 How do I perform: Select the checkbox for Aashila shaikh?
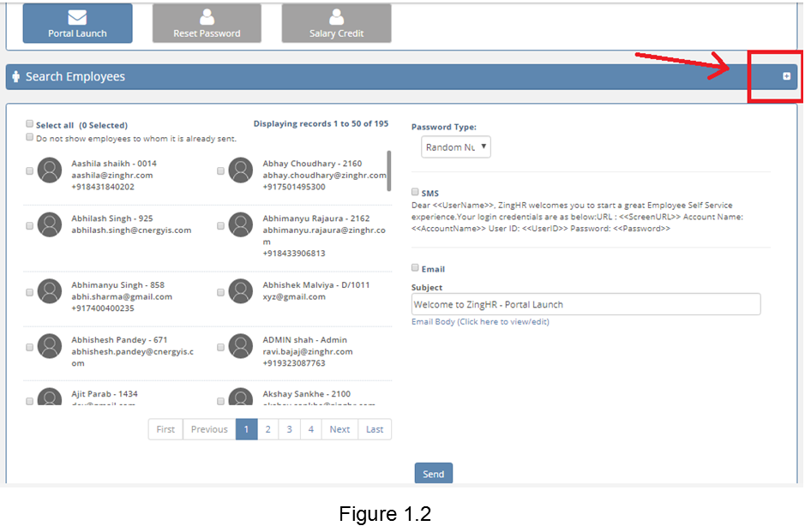point(30,170)
